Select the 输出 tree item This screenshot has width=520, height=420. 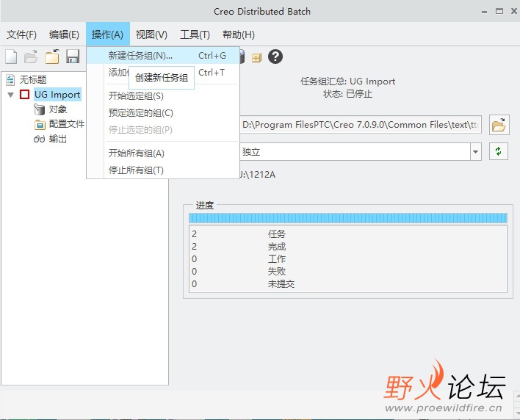(58, 139)
